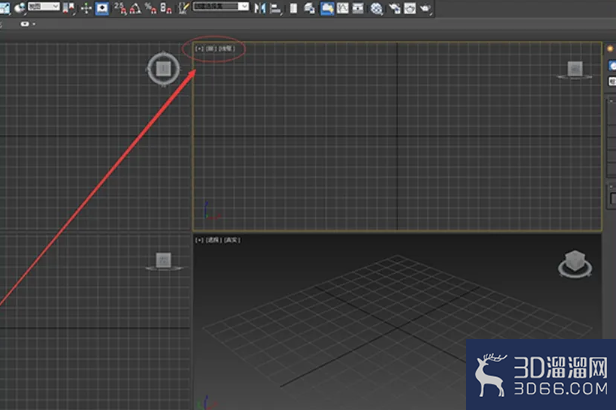Screen dimensions: 616x410
Task: Open the perspective viewport's shading label
Action: tap(232, 240)
